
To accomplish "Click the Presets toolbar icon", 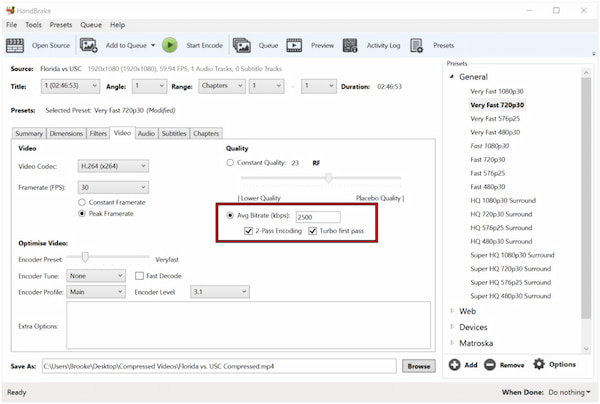I will (x=416, y=45).
